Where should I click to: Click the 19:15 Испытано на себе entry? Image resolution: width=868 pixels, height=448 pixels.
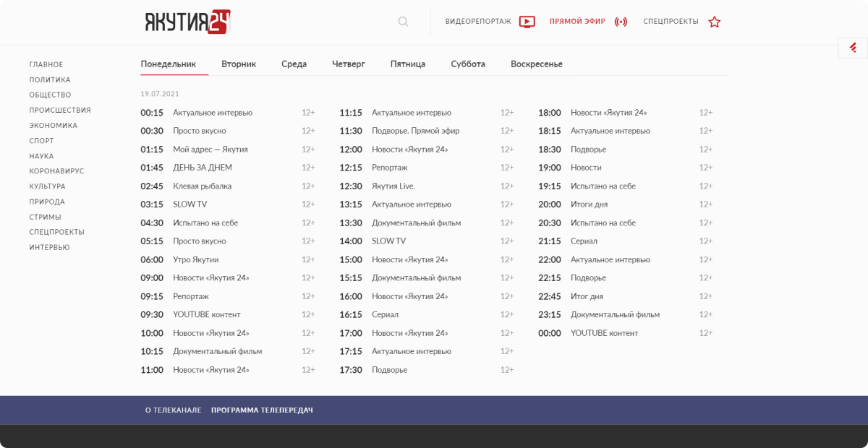click(626, 186)
